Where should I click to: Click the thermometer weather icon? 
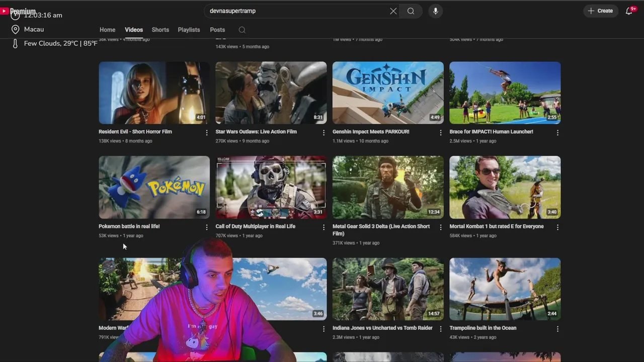pos(15,44)
